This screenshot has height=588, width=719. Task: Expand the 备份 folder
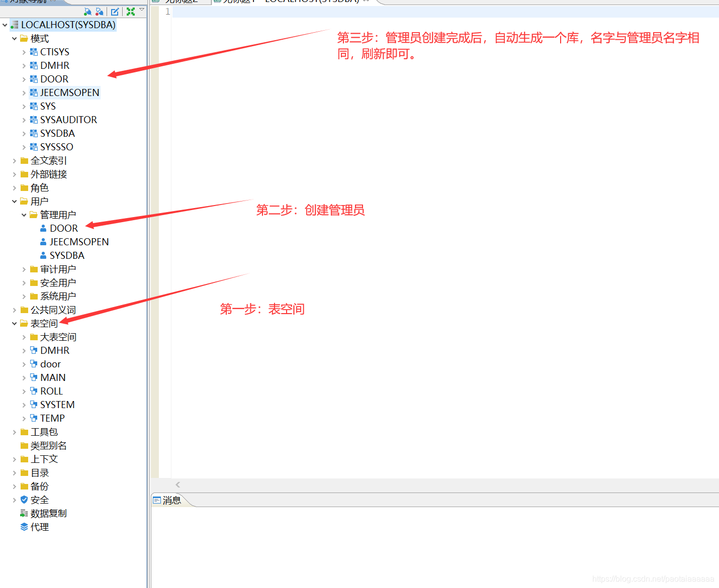click(x=14, y=486)
